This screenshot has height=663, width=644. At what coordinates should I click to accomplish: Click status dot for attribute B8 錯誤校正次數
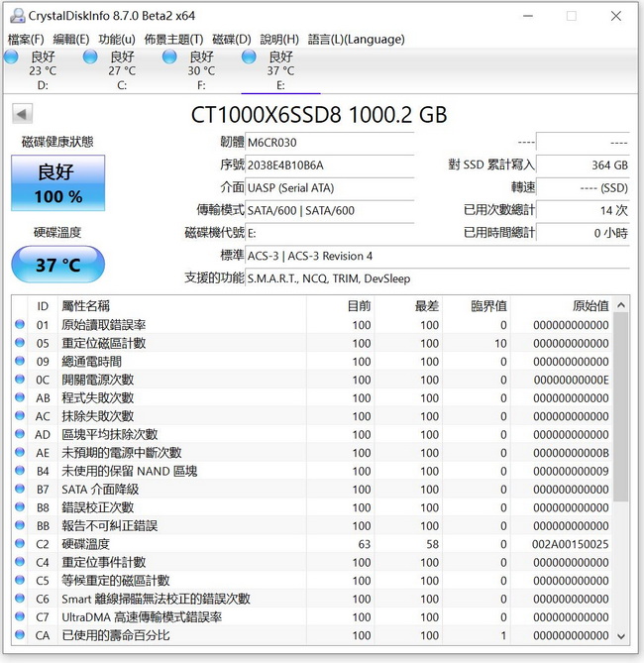[20, 506]
